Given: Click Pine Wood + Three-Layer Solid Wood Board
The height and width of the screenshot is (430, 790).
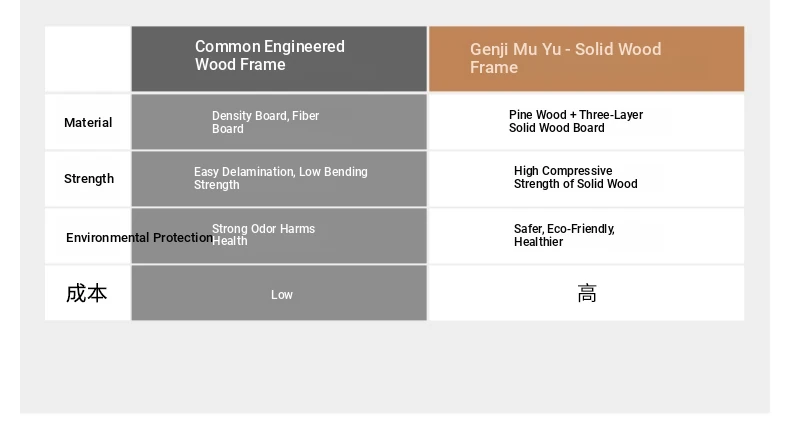Looking at the screenshot, I should [576, 121].
